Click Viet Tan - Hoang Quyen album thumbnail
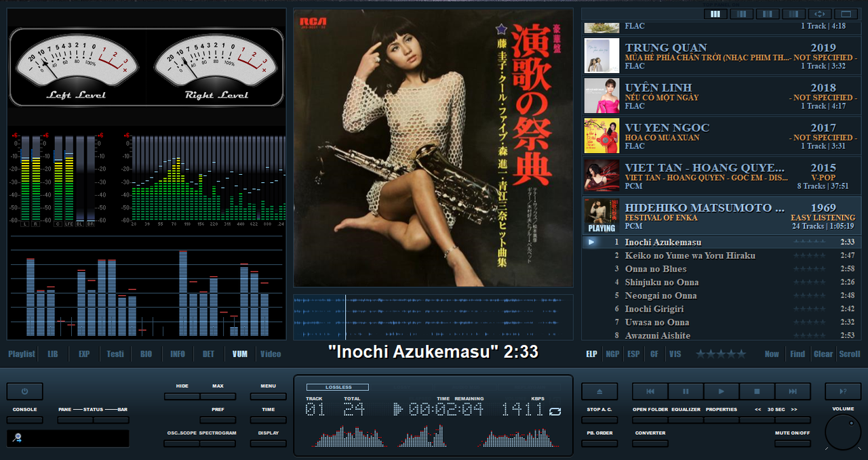The height and width of the screenshot is (460, 868). click(x=602, y=175)
